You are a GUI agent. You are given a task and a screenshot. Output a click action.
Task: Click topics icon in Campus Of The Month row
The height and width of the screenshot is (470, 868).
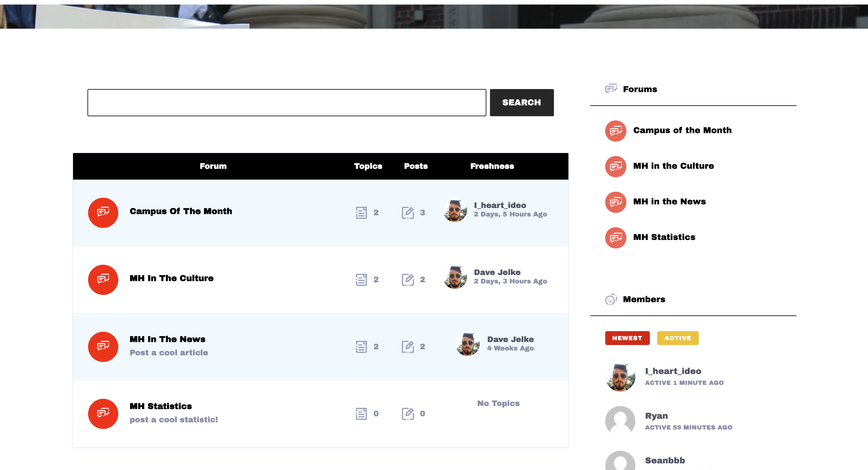[x=361, y=213]
